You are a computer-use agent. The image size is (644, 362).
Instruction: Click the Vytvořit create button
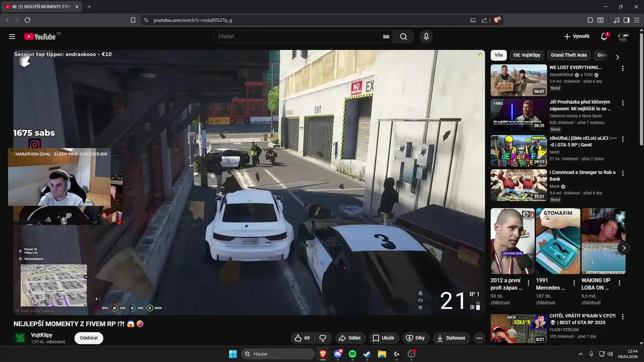pyautogui.click(x=576, y=36)
